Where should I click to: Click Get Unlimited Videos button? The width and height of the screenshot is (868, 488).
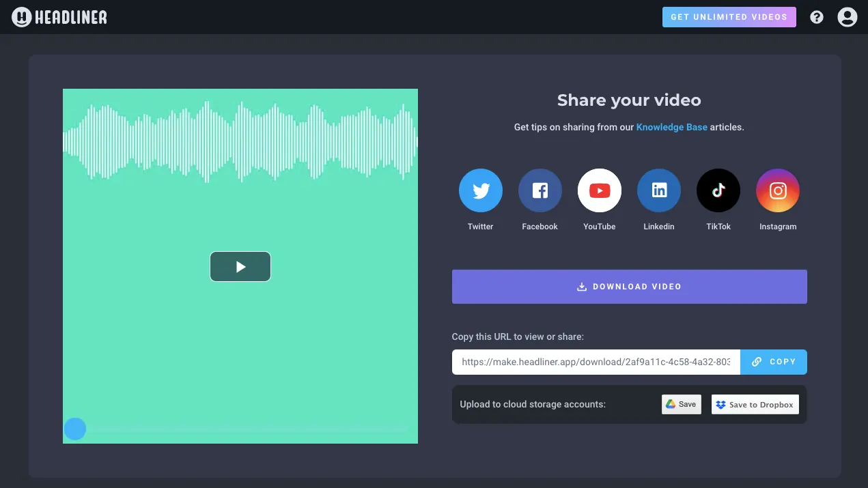[729, 17]
